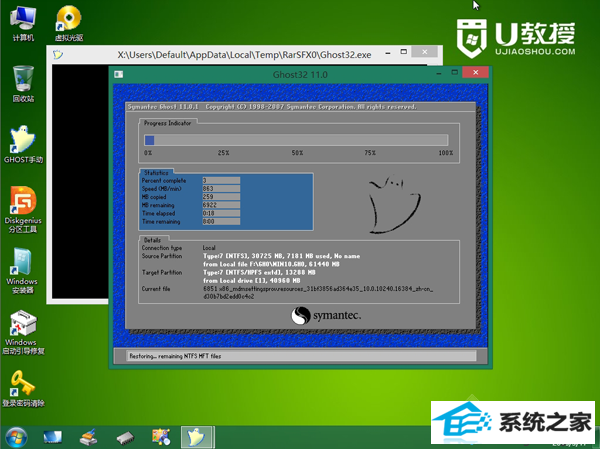This screenshot has height=449, width=600.
Task: Click the Windows Start orb
Action: [x=16, y=437]
